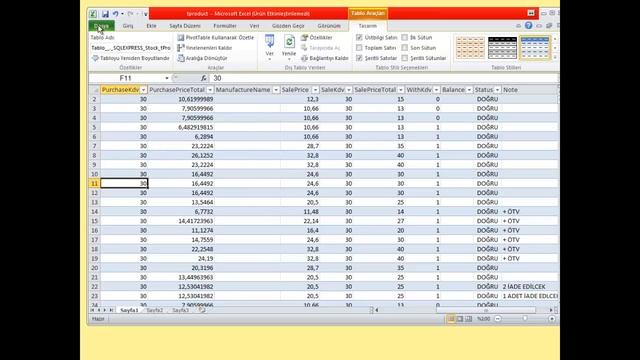Click Yinelenenleri Kaldır duplicates icon

181,48
